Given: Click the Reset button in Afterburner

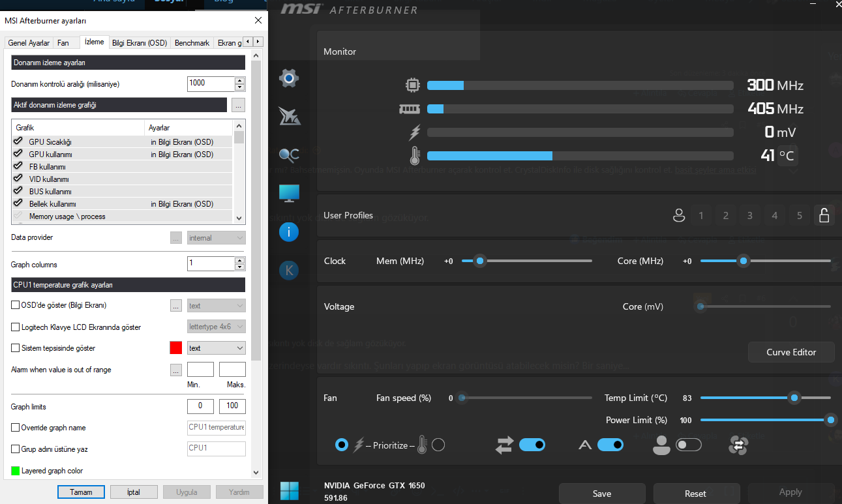Looking at the screenshot, I should 695,494.
